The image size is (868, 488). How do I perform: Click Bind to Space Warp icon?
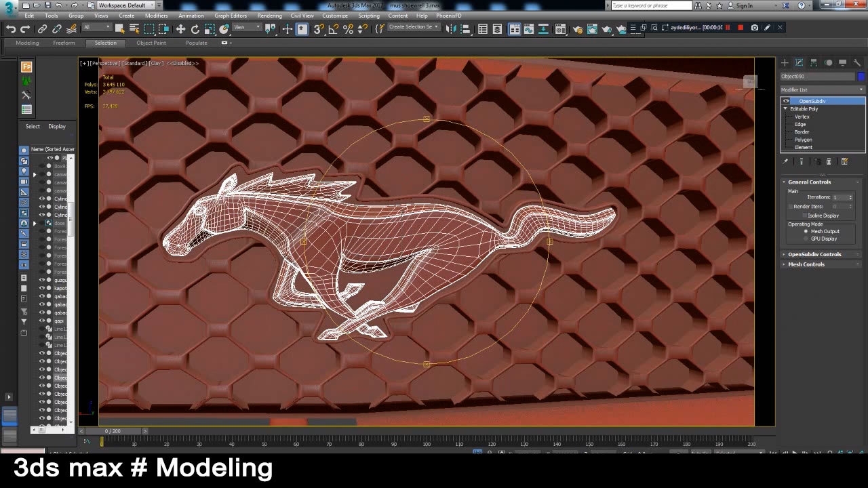[71, 29]
